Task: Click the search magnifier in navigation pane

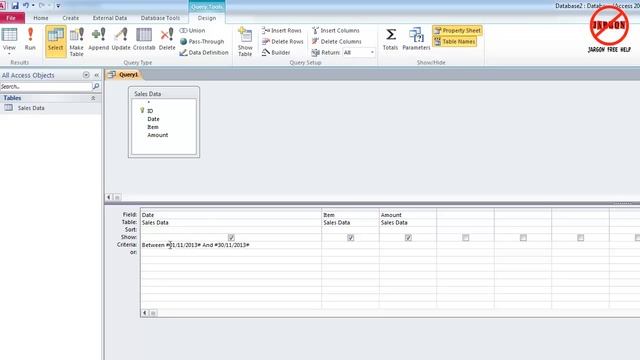Action: point(96,87)
